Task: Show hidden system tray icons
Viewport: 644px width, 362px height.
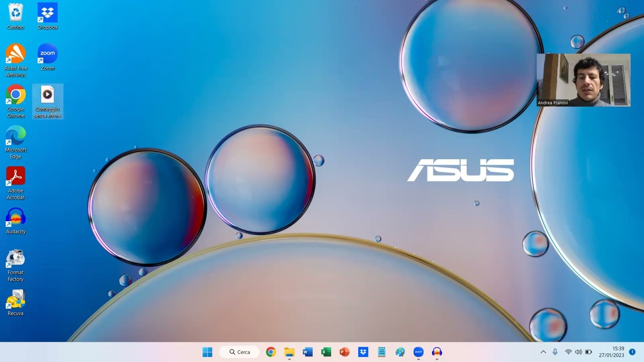Action: click(x=543, y=352)
